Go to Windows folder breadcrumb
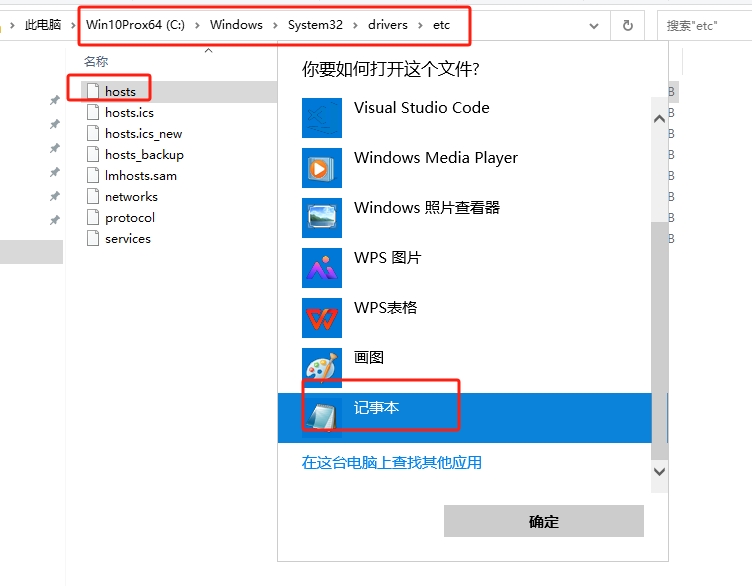Screen dimensions: 752x586 point(236,25)
